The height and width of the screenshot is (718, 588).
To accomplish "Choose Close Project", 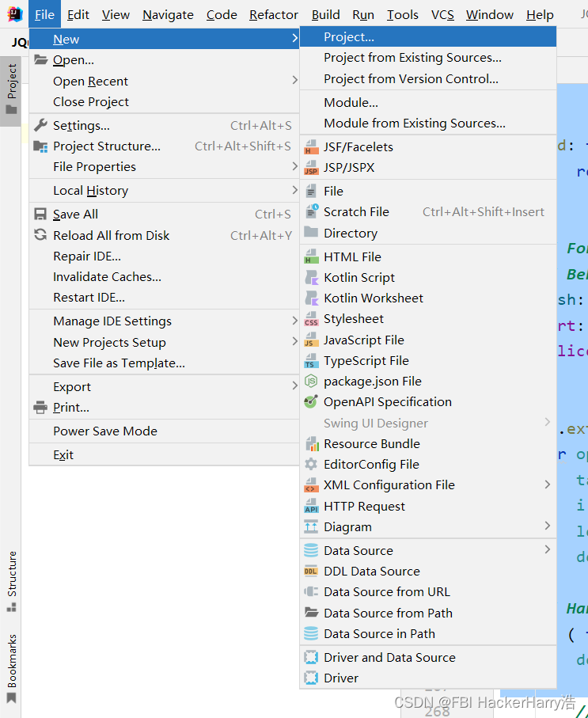I will 164,101.
